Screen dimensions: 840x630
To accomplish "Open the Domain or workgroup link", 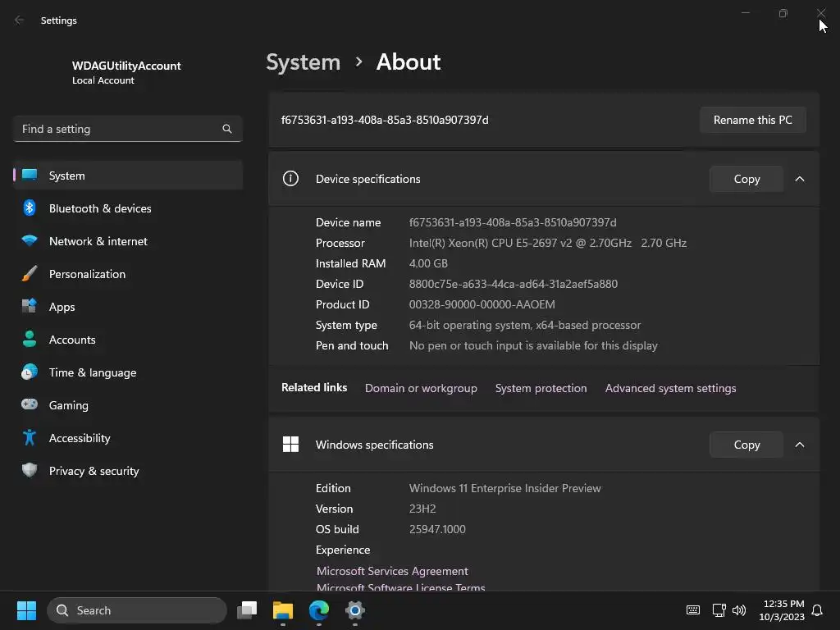I will [x=421, y=388].
